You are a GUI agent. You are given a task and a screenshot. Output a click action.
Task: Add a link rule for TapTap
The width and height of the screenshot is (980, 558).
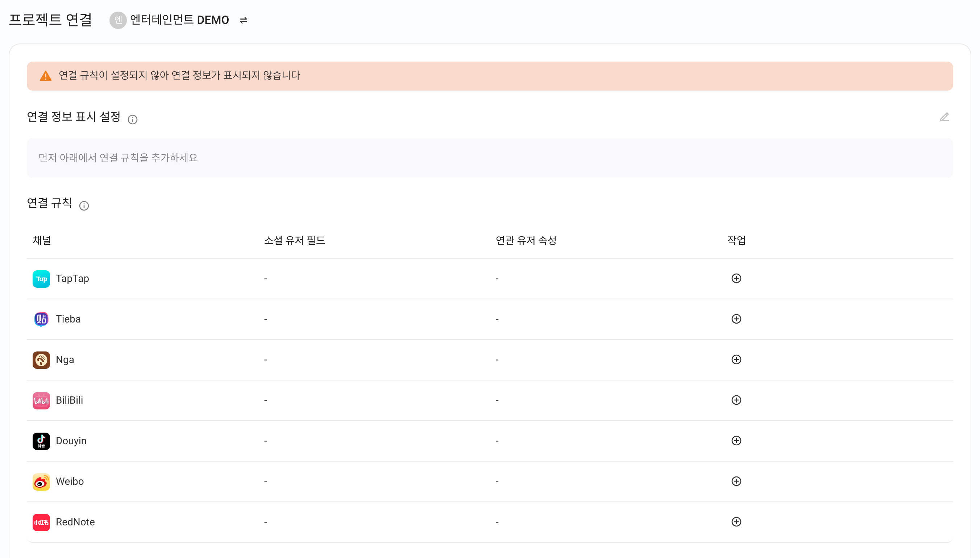click(x=736, y=278)
